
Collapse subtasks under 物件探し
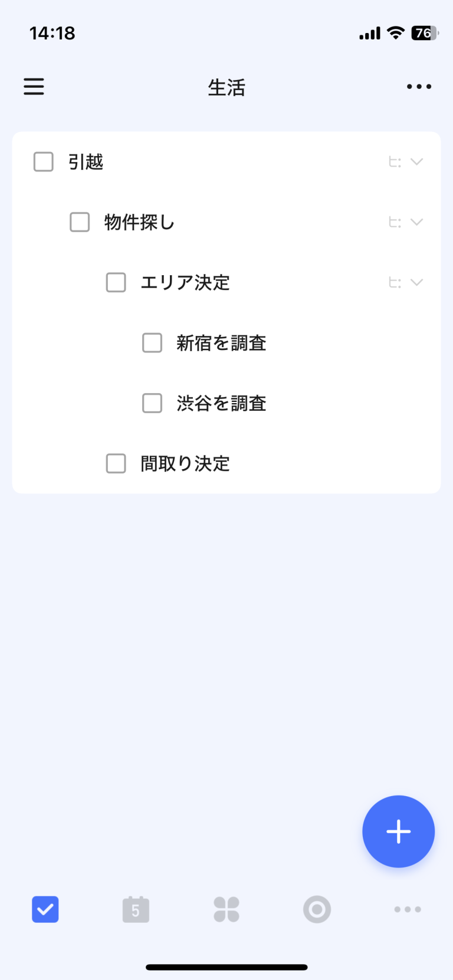tap(417, 222)
